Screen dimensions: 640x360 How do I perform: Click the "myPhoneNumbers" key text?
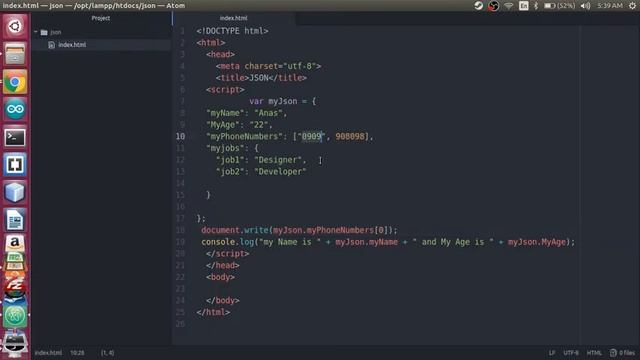(244, 136)
